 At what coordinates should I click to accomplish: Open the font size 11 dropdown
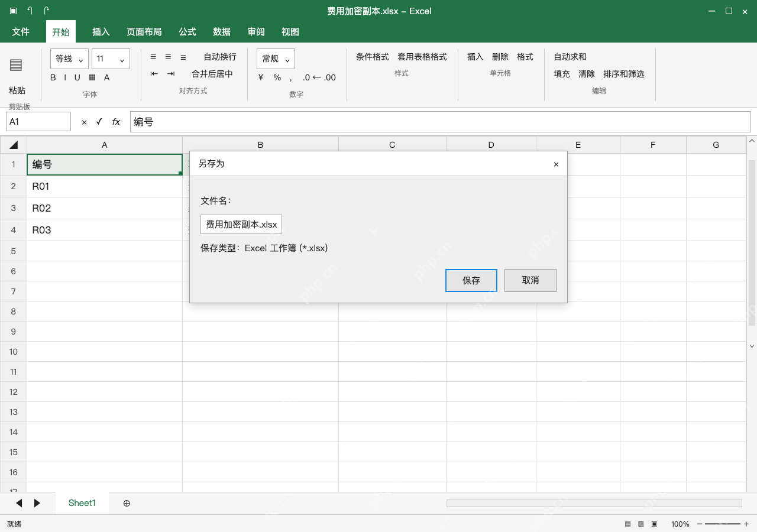(111, 59)
